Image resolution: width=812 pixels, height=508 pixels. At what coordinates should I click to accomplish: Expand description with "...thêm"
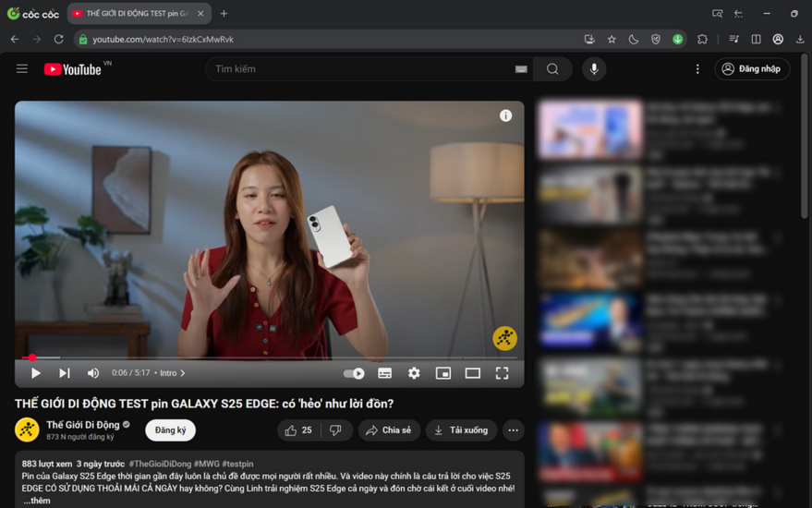(38, 501)
